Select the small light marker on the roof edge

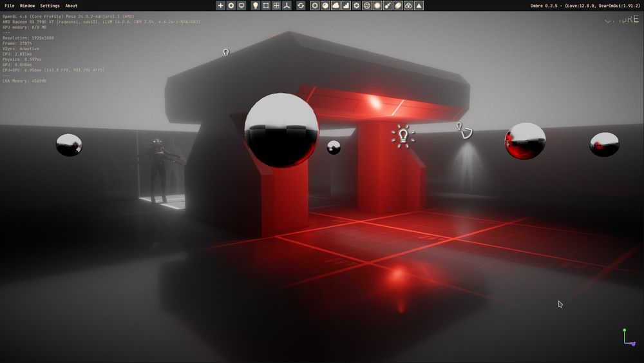point(226,52)
